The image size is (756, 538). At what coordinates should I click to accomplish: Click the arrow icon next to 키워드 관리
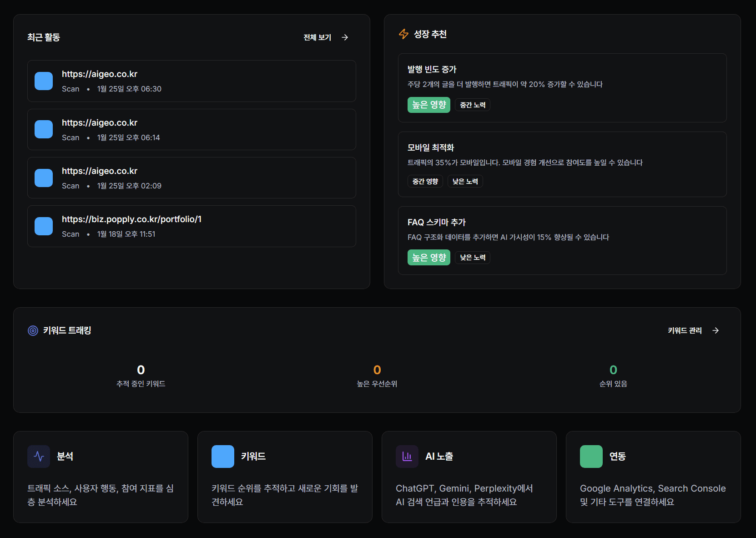click(716, 330)
